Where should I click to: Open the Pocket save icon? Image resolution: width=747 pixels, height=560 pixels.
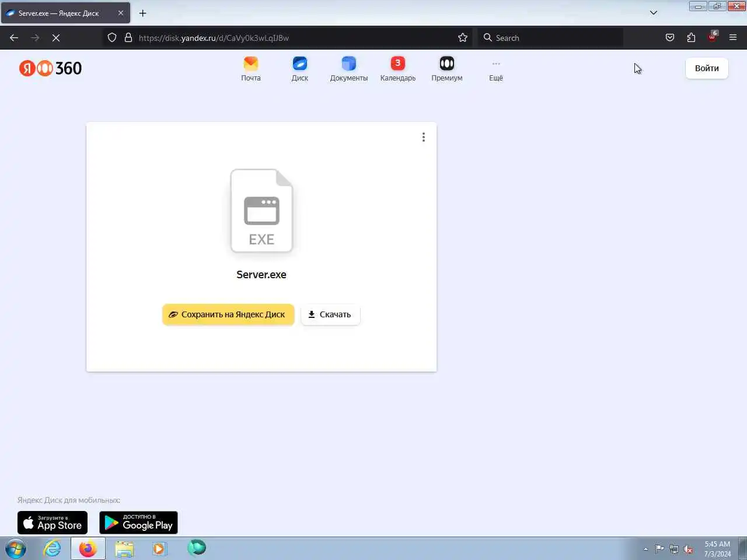coord(670,38)
